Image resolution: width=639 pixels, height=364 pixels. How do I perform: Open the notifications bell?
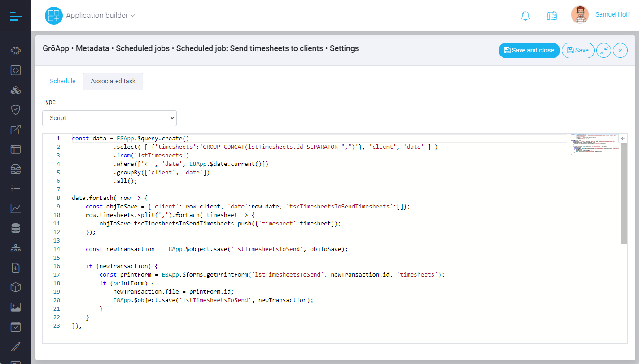[525, 16]
